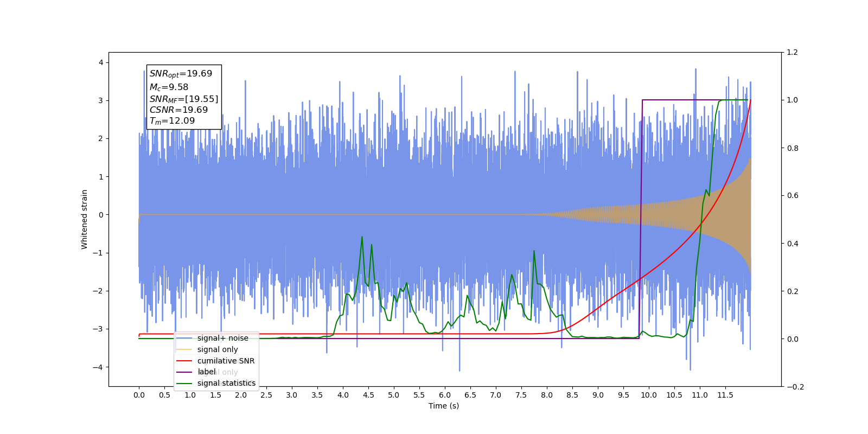Click the right axis tick label 0.4
This screenshot has height=434, width=868.
tap(793, 244)
